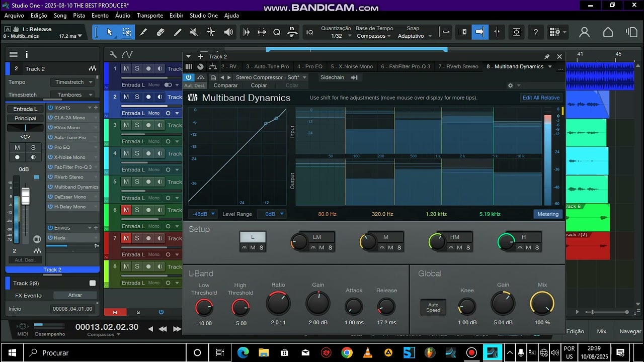Adjust the L-Band Ratio knob
The height and width of the screenshot is (362, 644).
[278, 304]
